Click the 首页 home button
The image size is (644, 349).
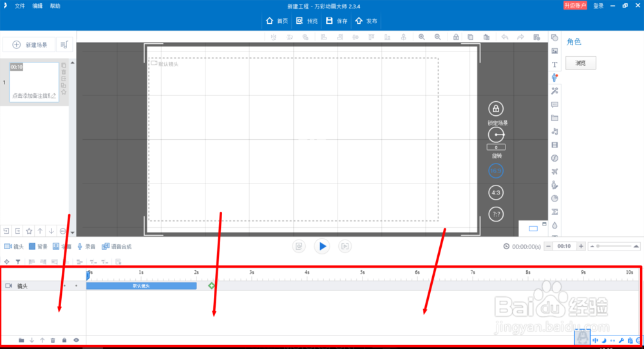277,21
